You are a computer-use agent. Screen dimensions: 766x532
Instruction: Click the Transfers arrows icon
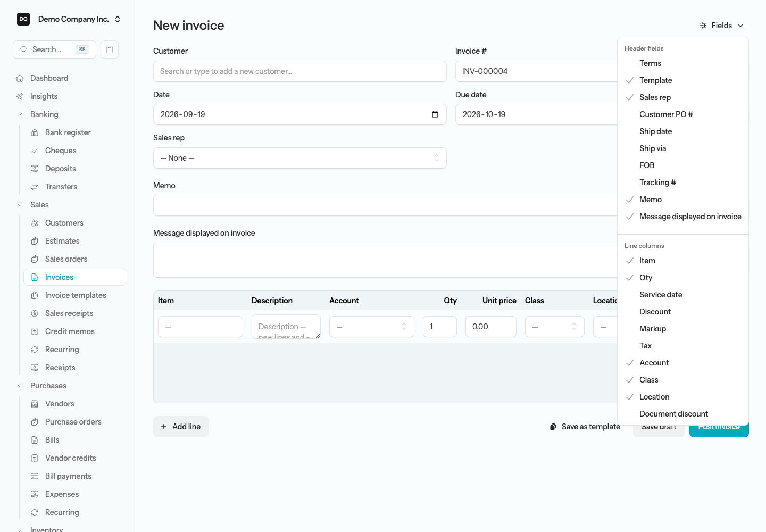pos(35,187)
